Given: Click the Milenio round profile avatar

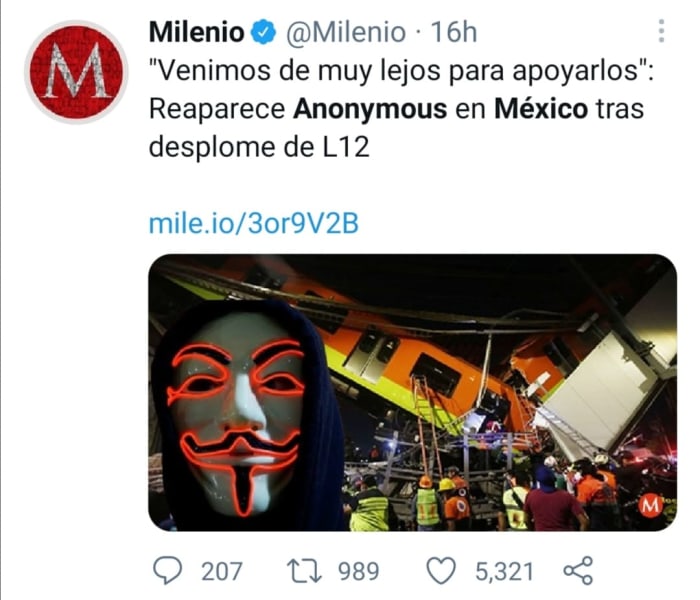Looking at the screenshot, I should click(76, 72).
